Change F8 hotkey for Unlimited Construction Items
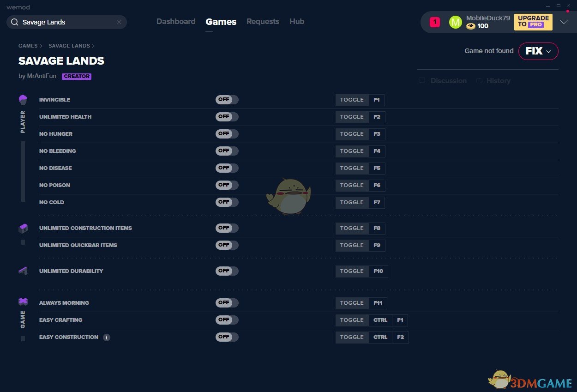 (x=377, y=228)
